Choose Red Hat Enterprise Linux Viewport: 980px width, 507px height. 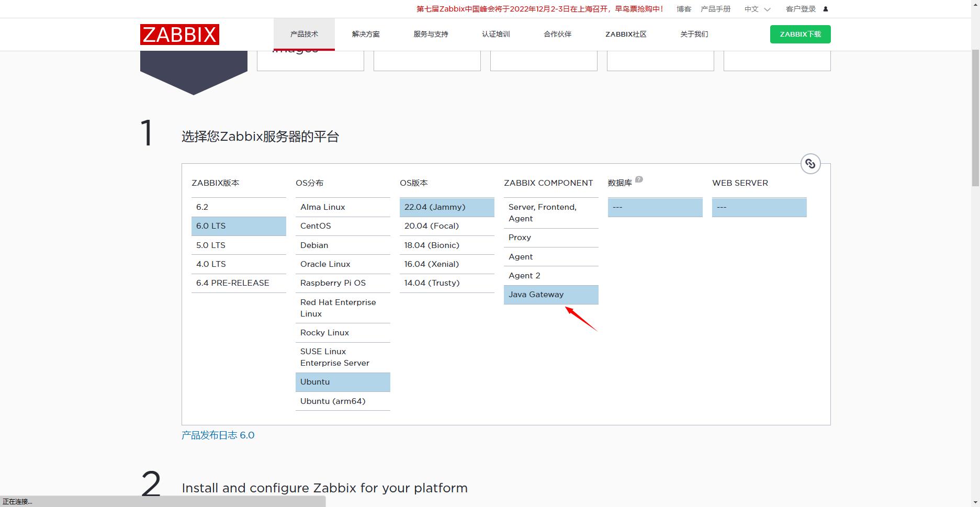(343, 308)
